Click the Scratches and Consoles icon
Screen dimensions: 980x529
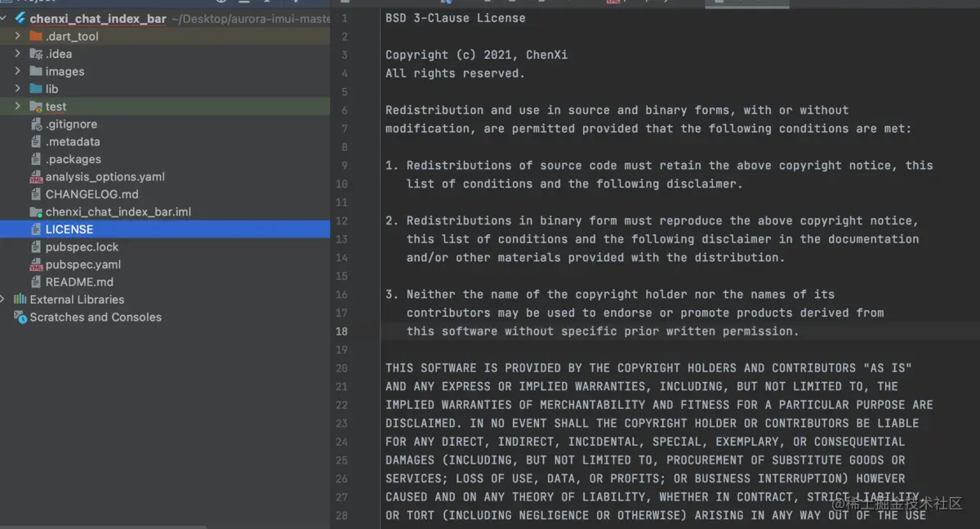click(20, 317)
